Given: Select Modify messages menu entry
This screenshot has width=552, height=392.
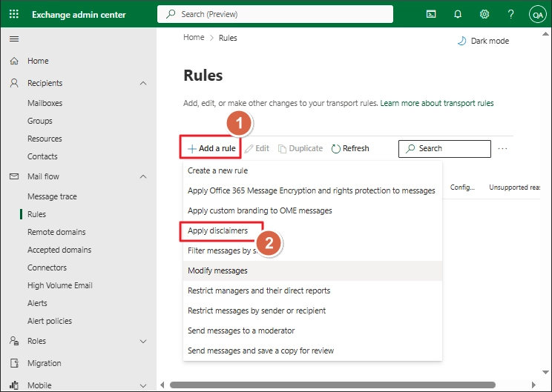Looking at the screenshot, I should (217, 270).
